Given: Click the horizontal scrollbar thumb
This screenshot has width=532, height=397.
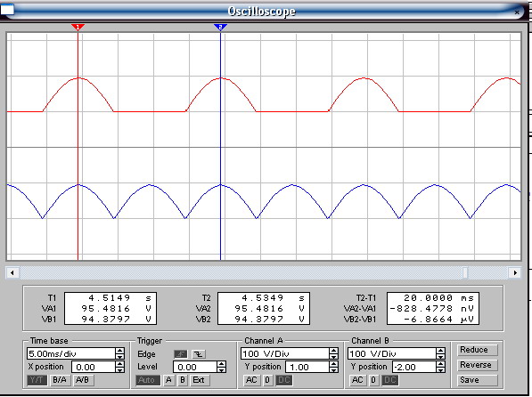Looking at the screenshot, I should 465,272.
